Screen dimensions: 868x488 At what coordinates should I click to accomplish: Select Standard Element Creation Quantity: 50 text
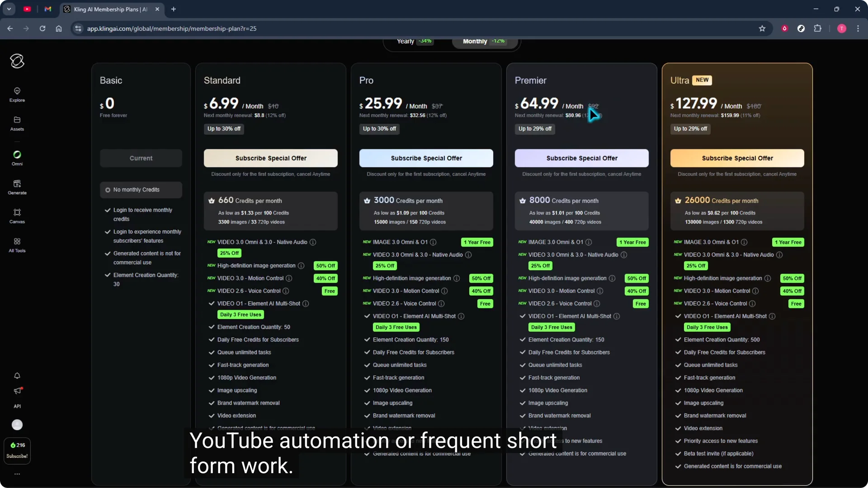click(254, 327)
